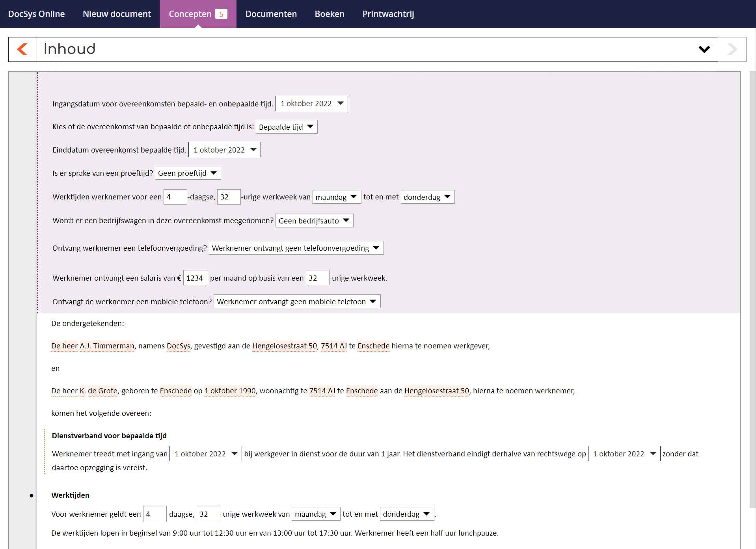Open the Geen proeftijd dropdown
Viewport: 756px width, 549px height.
[188, 173]
